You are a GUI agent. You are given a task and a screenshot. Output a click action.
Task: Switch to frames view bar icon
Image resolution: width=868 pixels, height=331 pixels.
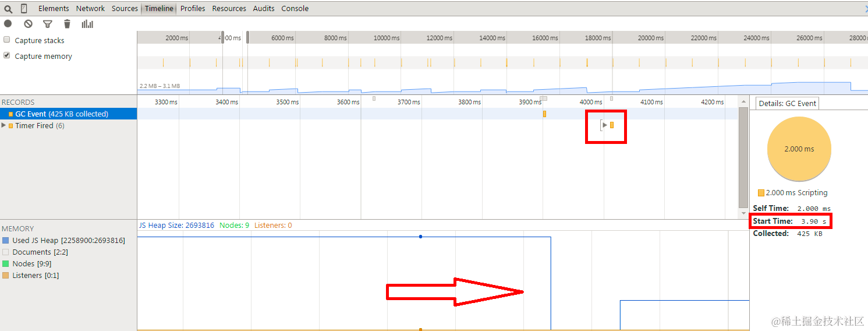[88, 24]
